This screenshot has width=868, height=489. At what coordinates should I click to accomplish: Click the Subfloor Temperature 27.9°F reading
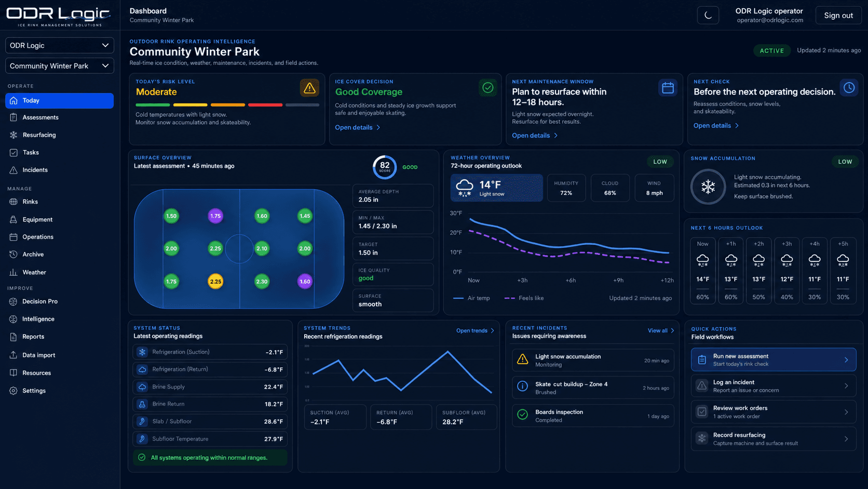274,439
